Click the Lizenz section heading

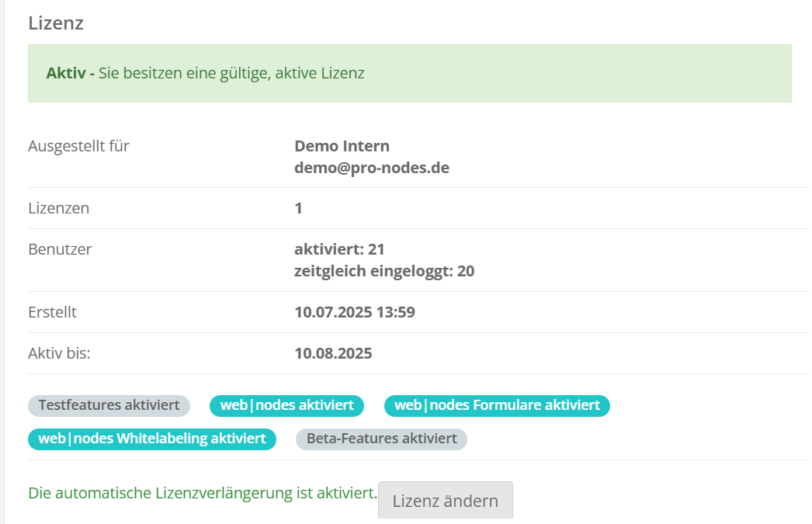pyautogui.click(x=56, y=23)
